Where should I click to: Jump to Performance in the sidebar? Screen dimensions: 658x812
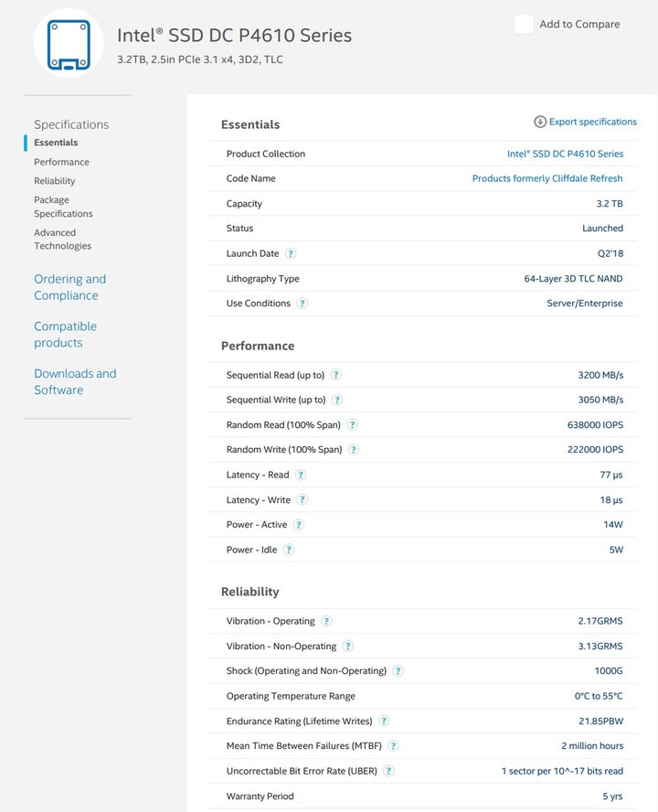point(61,162)
